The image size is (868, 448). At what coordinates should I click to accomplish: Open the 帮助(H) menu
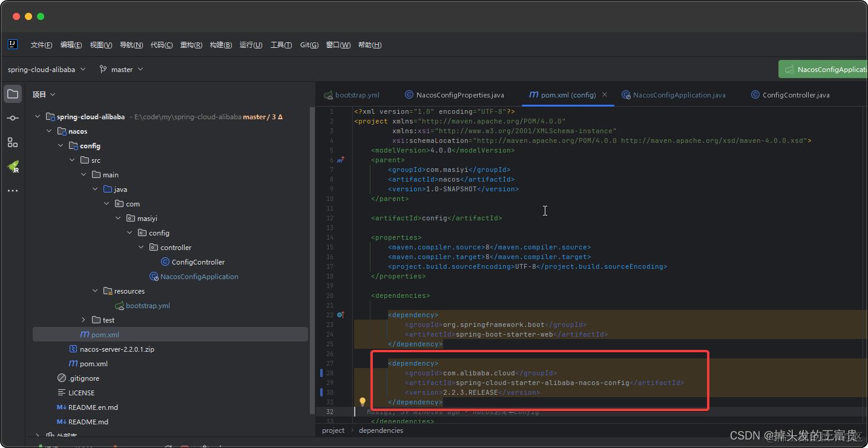tap(370, 45)
